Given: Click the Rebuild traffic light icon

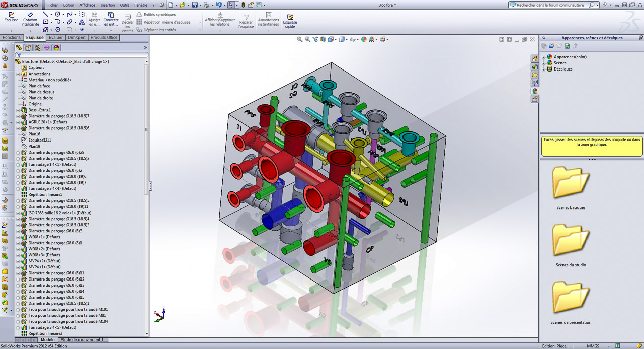Looking at the screenshot, I should click(x=244, y=5).
